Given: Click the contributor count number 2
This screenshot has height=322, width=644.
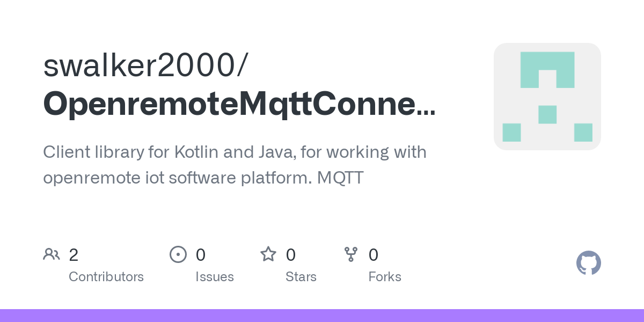Looking at the screenshot, I should [x=74, y=255].
